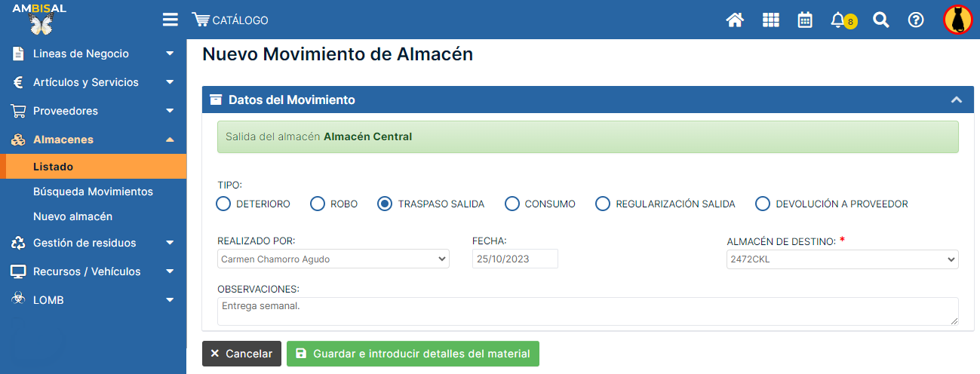Open the apps grid icon

(x=770, y=20)
